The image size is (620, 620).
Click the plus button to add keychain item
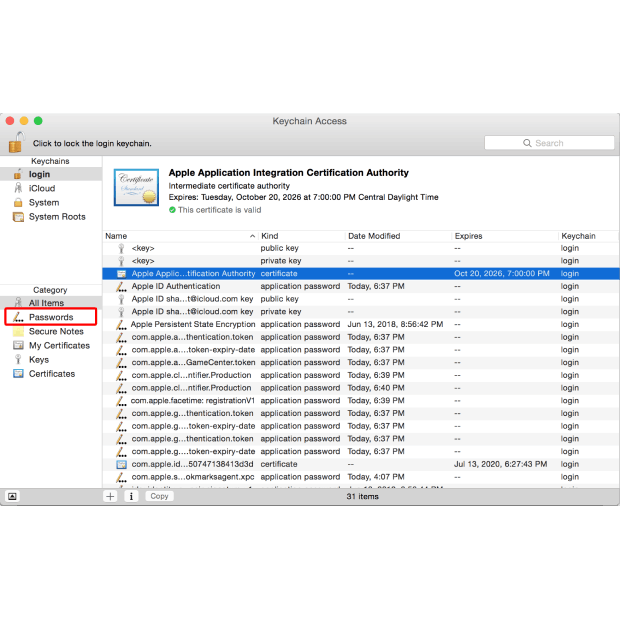(x=110, y=496)
